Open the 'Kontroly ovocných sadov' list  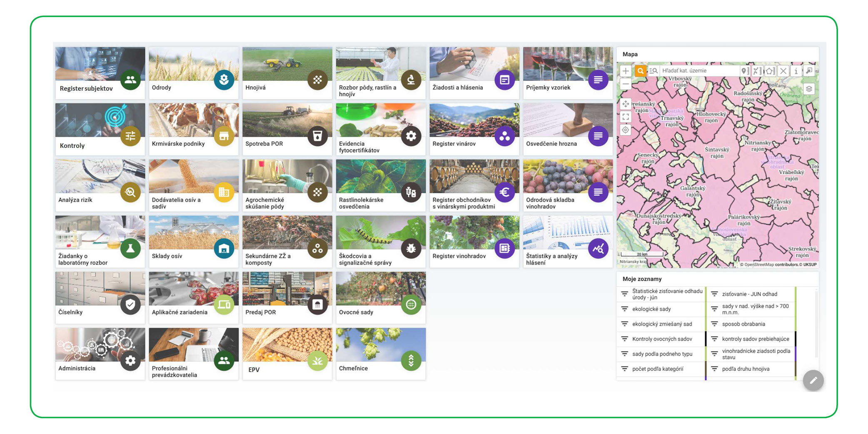[x=662, y=339]
